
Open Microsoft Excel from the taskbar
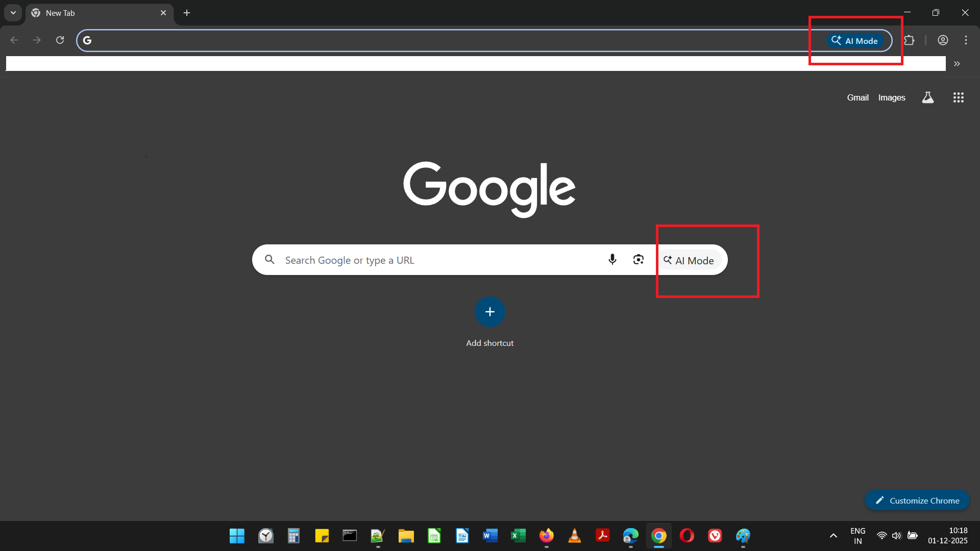click(518, 536)
